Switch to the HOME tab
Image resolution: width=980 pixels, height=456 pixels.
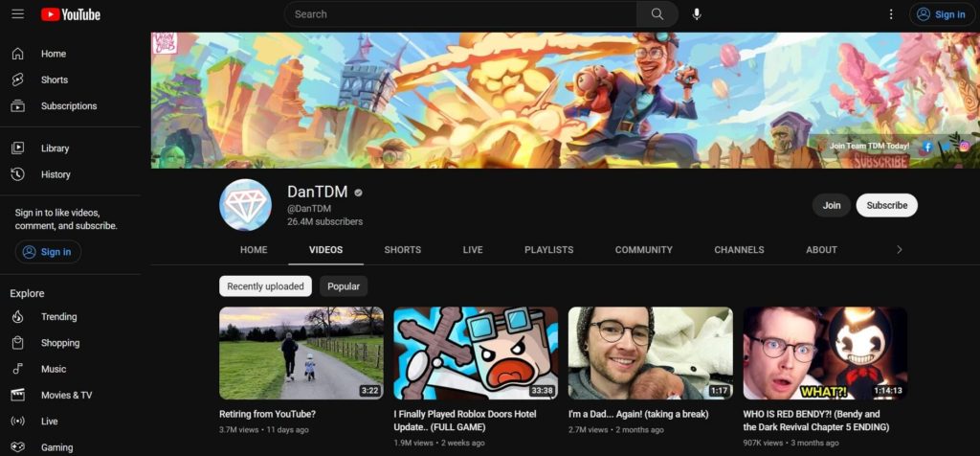tap(254, 250)
